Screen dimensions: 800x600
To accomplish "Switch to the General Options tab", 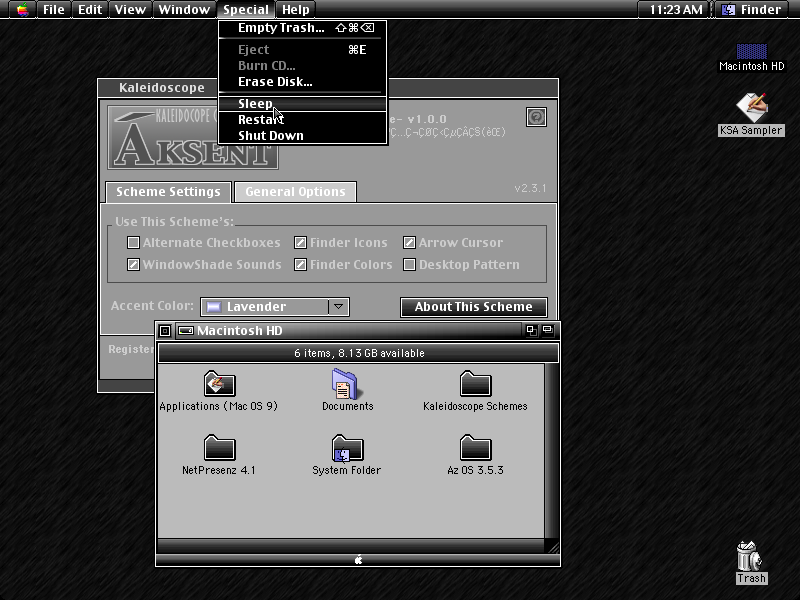I will (x=295, y=192).
